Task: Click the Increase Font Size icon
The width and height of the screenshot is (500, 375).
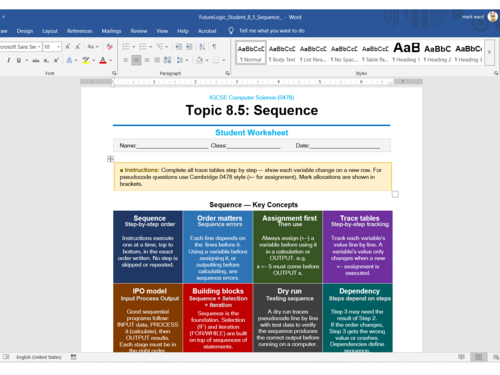Action: (68, 47)
